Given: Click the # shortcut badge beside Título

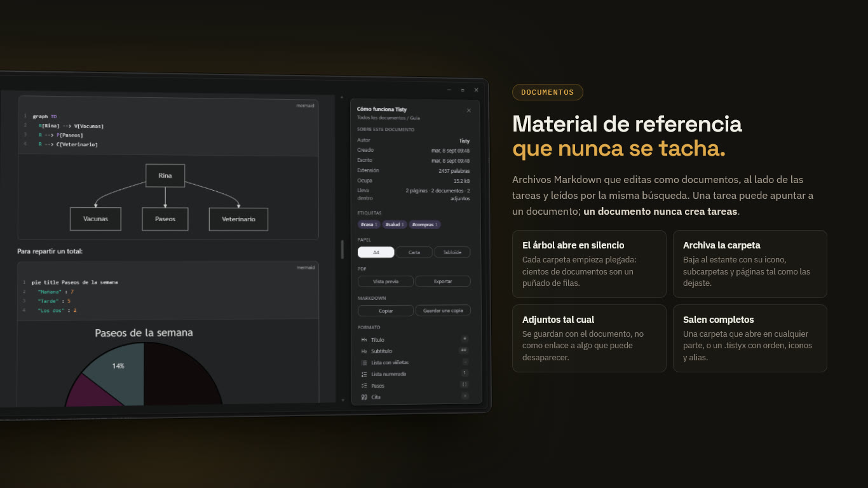Looking at the screenshot, I should pyautogui.click(x=465, y=339).
